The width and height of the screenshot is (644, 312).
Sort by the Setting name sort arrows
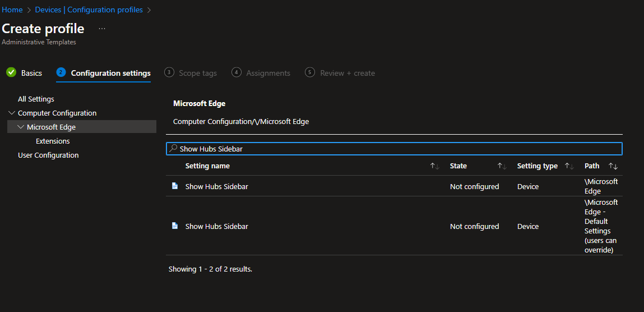434,166
